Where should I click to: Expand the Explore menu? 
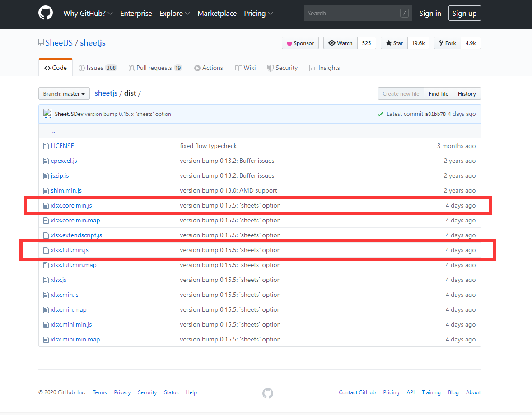pyautogui.click(x=174, y=13)
